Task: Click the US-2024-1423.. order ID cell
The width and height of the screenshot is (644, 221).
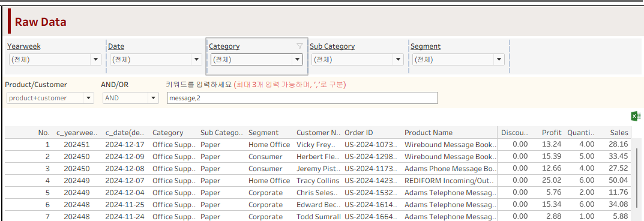Action: pyautogui.click(x=372, y=181)
